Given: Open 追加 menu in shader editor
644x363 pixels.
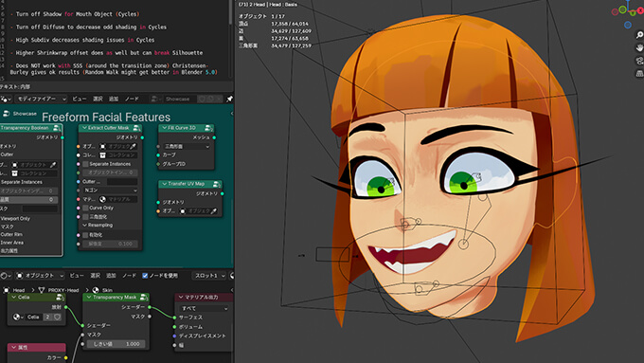Looking at the screenshot, I should click(111, 276).
